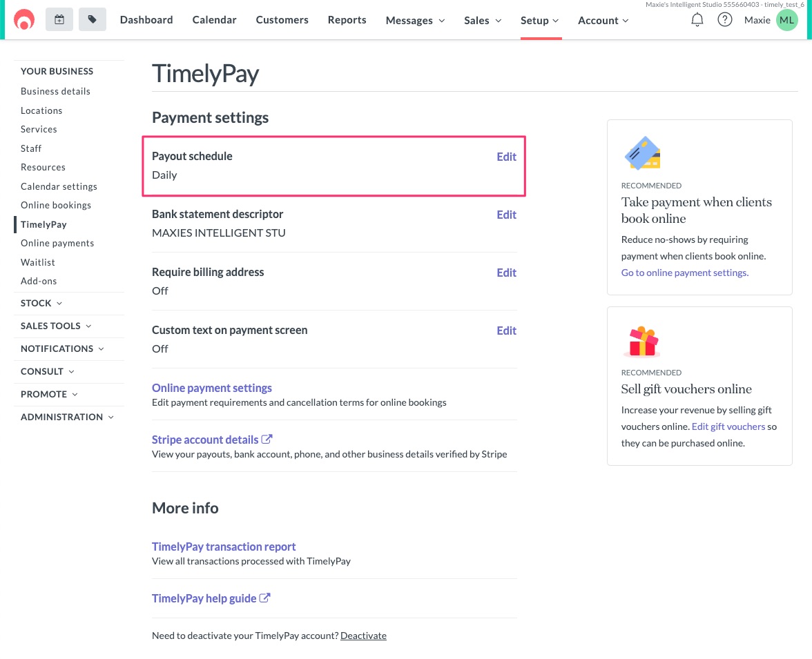
Task: Click 'Take payment when clients book online' heading
Action: click(697, 210)
